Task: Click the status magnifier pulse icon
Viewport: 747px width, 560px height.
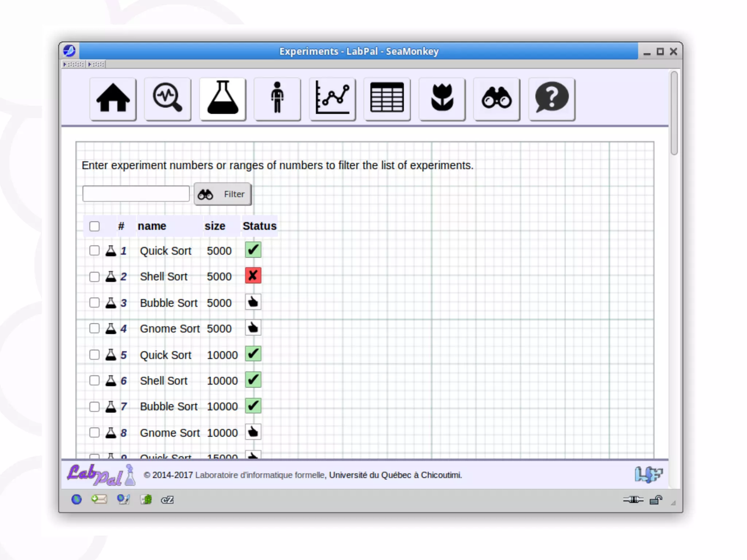Action: (168, 98)
